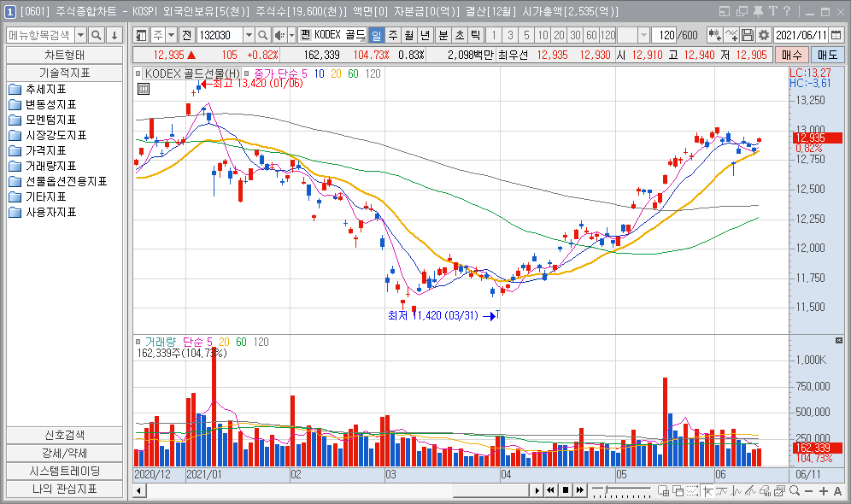Screen dimensions: 851x504
Task: Click the zoom magnifier icon in bottom toolbar
Action: click(x=795, y=490)
